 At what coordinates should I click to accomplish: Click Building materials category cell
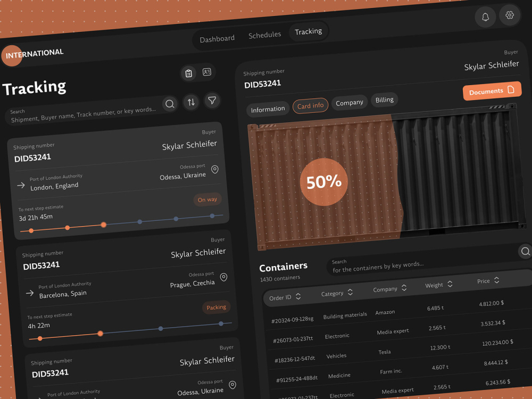point(345,316)
